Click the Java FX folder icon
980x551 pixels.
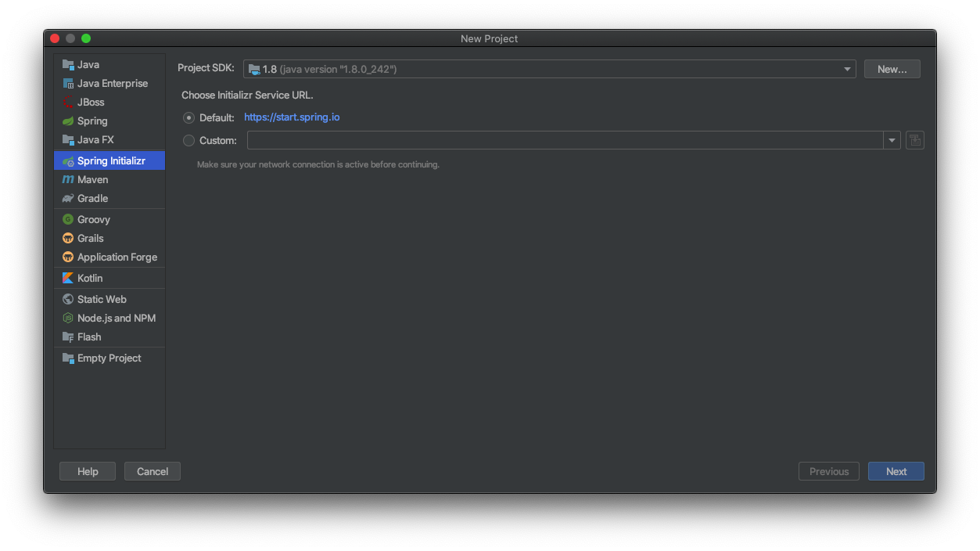pos(68,139)
